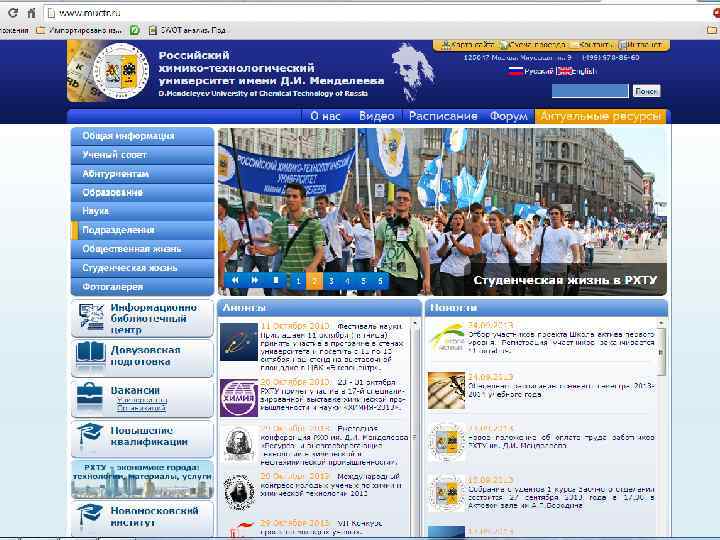Go to the browser home page icon

coord(31,13)
